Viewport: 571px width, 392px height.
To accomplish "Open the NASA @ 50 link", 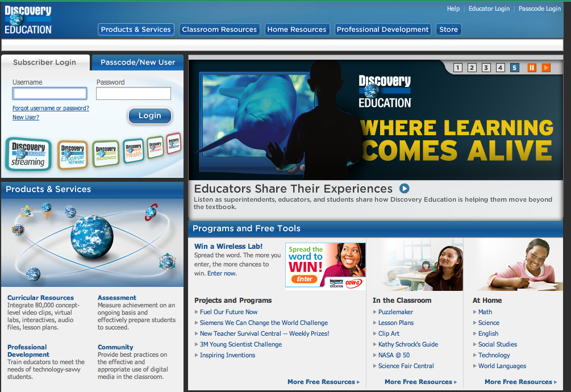I will (394, 355).
